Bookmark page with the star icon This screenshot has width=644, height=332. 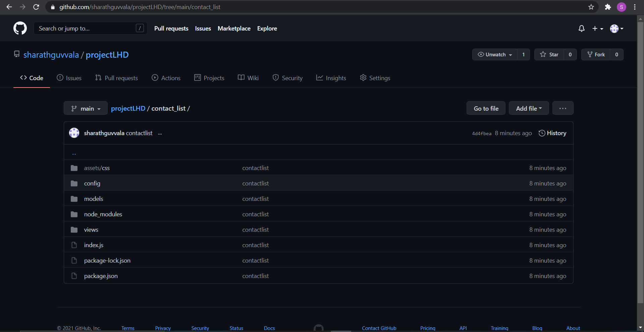click(x=591, y=7)
